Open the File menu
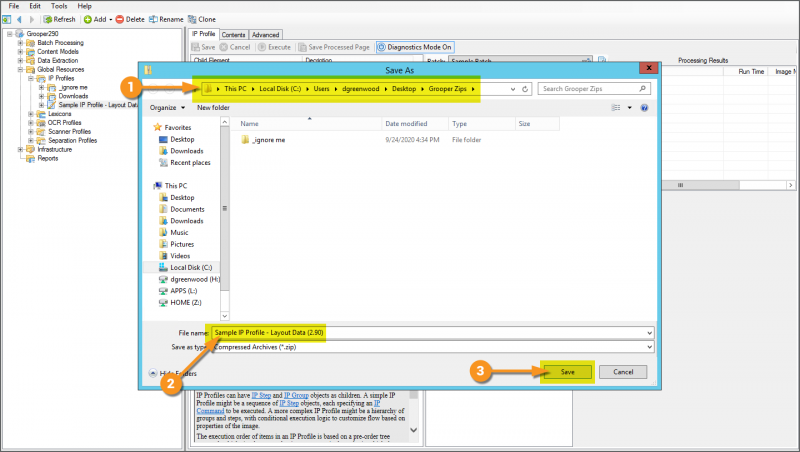The width and height of the screenshot is (800, 452). click(14, 6)
